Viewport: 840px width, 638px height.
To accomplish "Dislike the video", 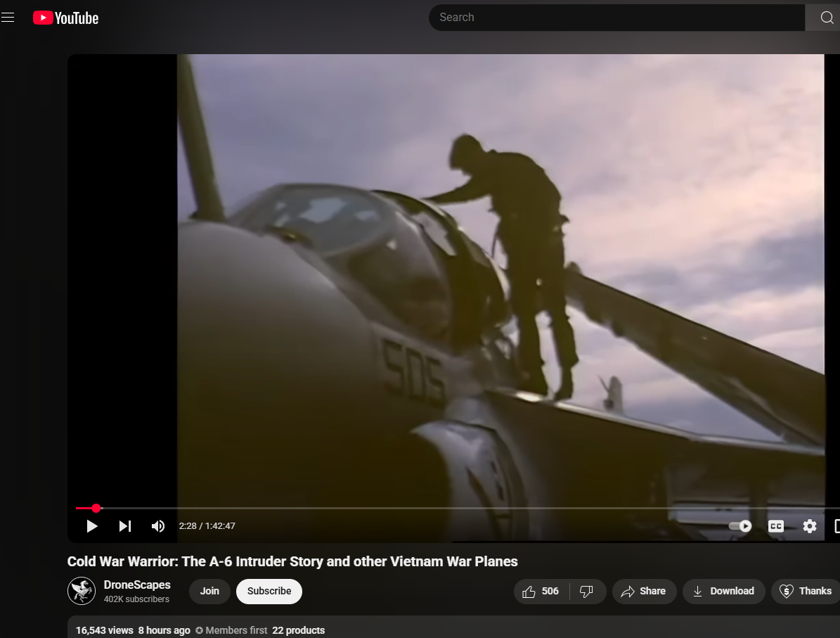I will (587, 591).
